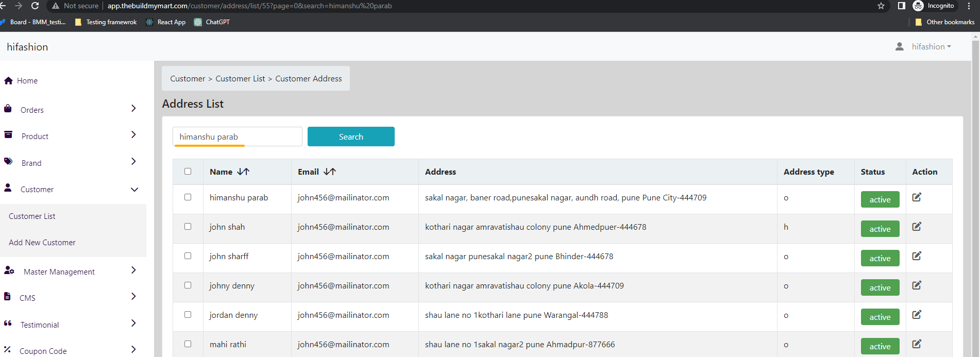Image resolution: width=980 pixels, height=357 pixels.
Task: Expand the Master Management chevron
Action: point(133,270)
